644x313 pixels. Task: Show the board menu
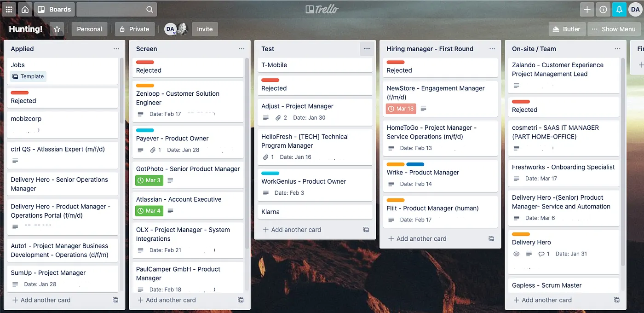click(614, 29)
